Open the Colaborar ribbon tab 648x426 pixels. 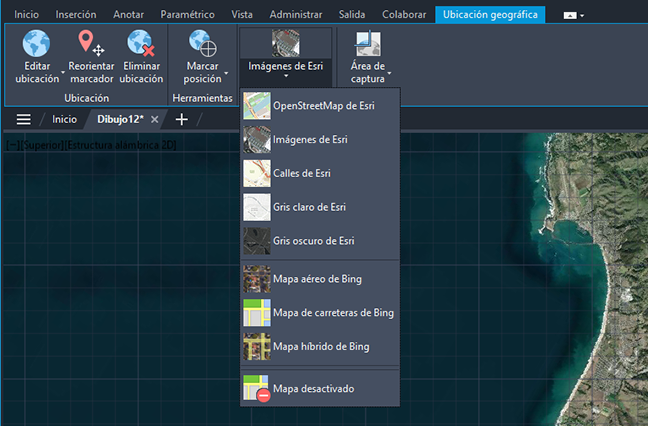click(404, 14)
